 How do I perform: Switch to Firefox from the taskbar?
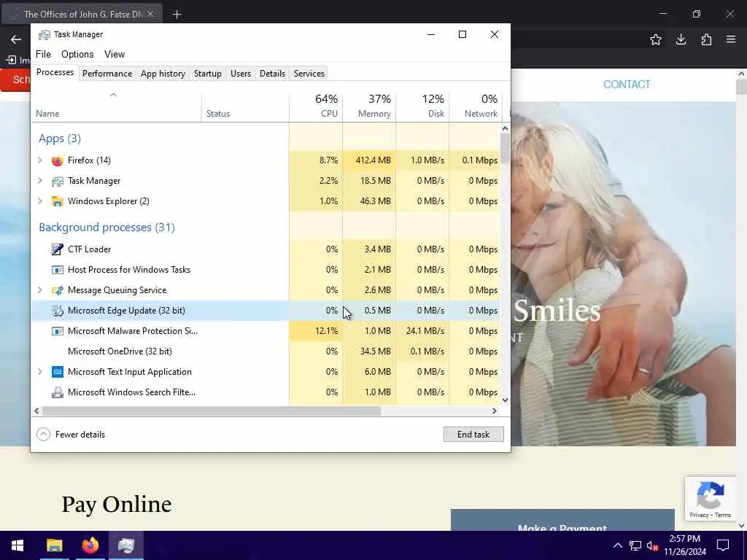(90, 545)
